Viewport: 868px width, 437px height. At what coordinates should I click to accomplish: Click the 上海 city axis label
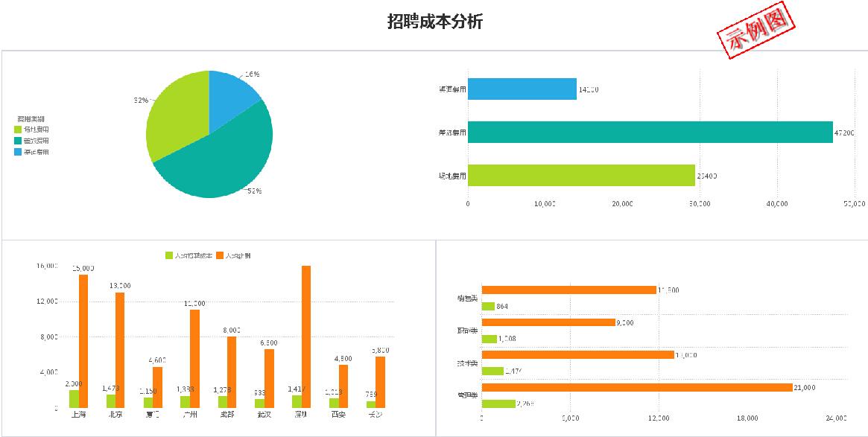tap(79, 415)
